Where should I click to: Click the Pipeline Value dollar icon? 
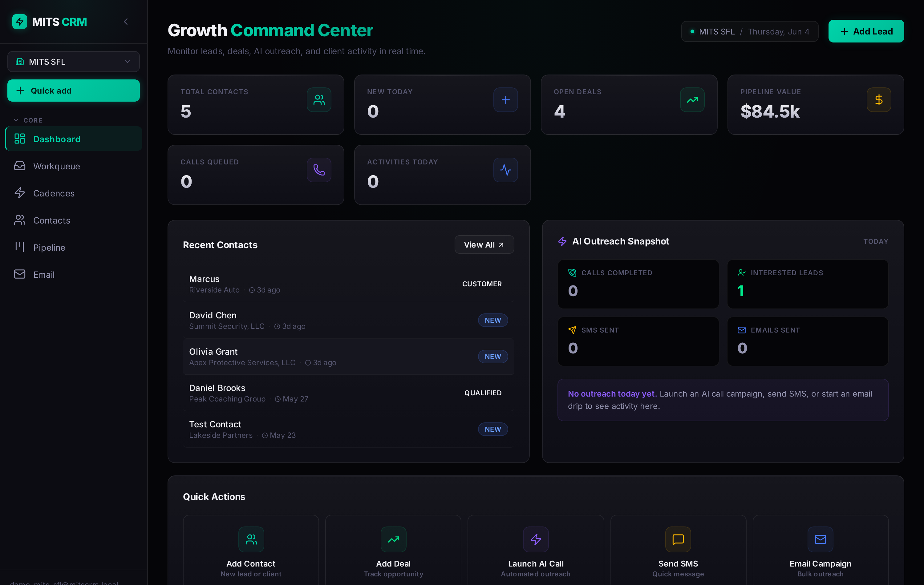pyautogui.click(x=879, y=100)
